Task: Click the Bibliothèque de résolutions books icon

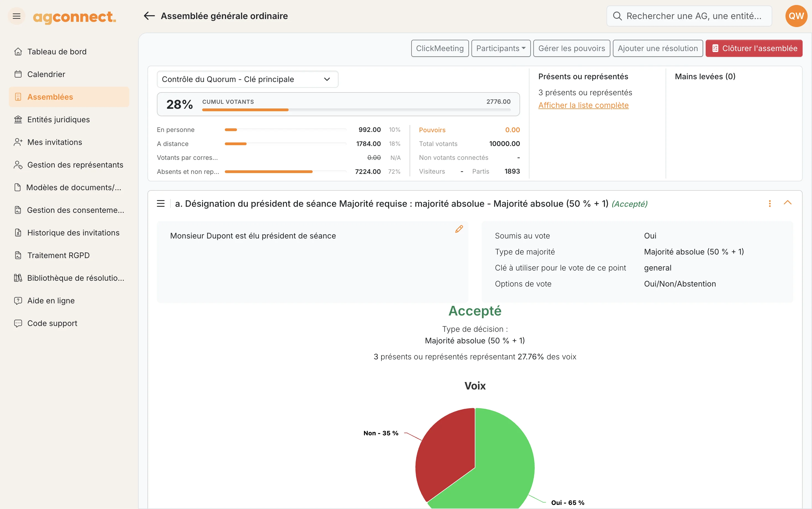Action: (18, 278)
